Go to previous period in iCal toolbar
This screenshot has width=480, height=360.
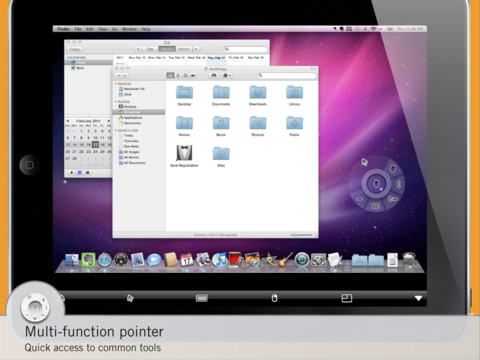pyautogui.click(x=138, y=49)
